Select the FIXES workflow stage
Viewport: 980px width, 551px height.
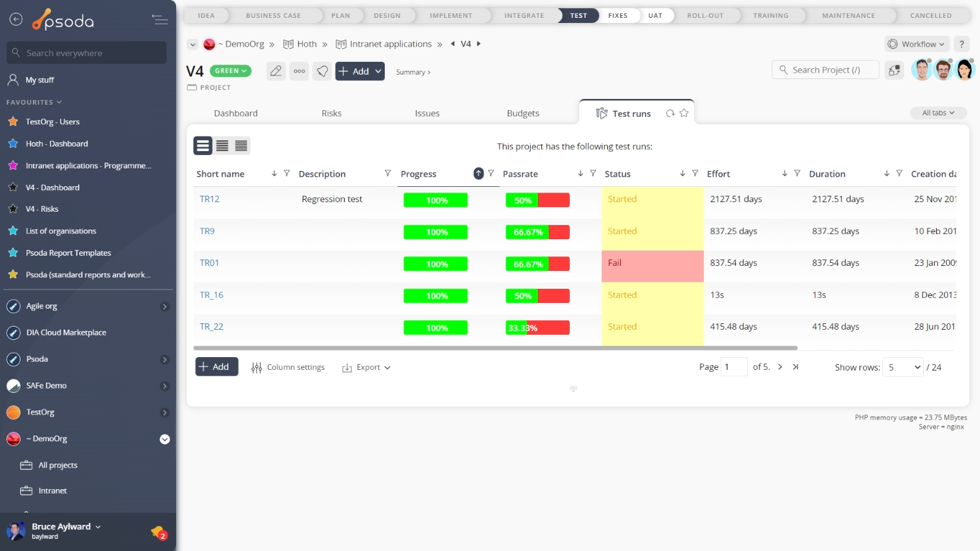pyautogui.click(x=618, y=15)
